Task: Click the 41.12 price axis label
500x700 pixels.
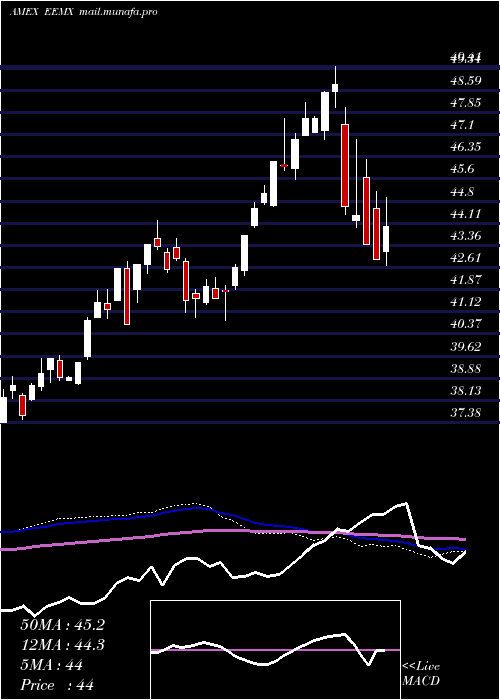Action: coord(466,302)
